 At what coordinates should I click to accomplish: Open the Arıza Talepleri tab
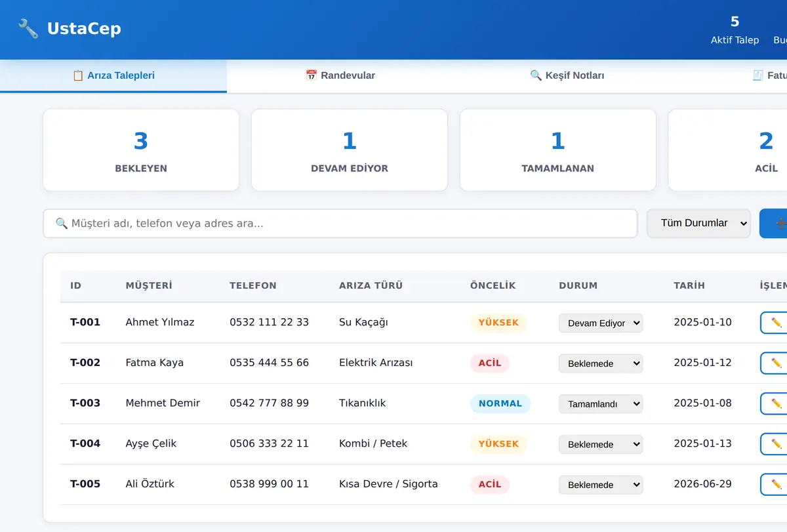click(113, 76)
